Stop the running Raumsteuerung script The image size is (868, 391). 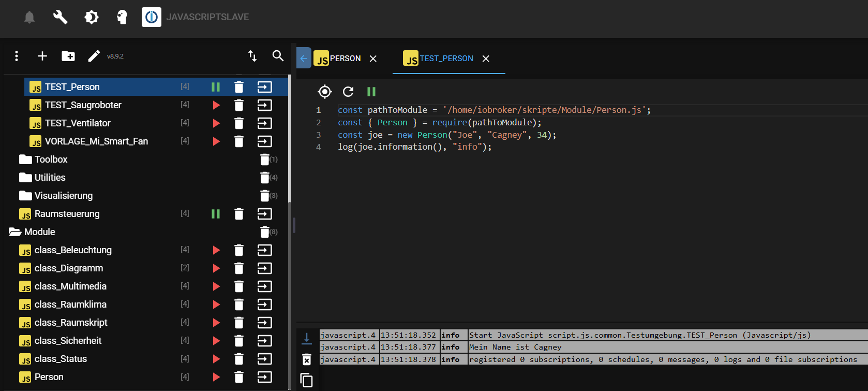(216, 214)
